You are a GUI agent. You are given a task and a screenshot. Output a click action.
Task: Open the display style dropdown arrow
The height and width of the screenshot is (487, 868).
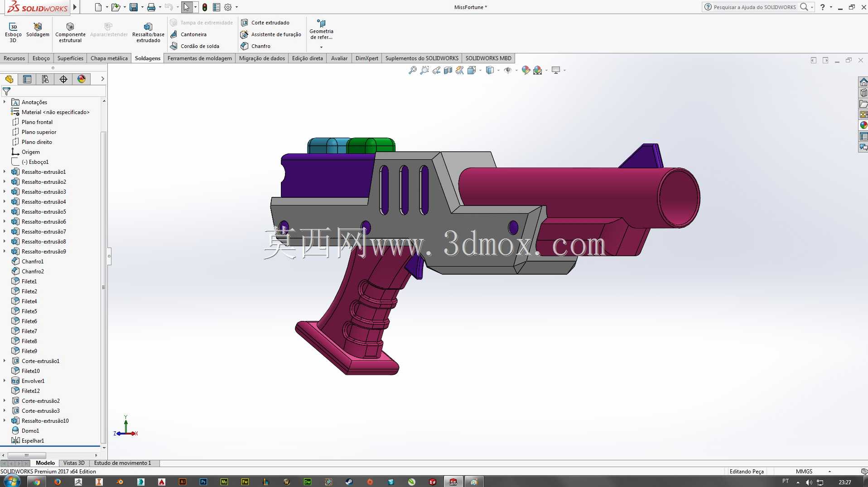tap(498, 70)
